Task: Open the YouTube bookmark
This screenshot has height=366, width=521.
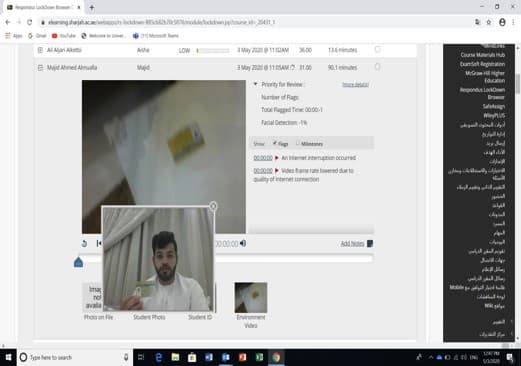Action: pos(64,36)
